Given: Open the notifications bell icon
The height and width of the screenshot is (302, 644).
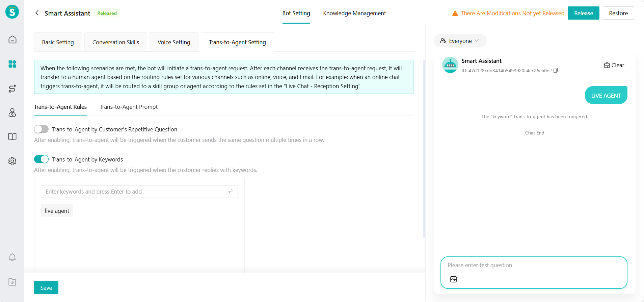Looking at the screenshot, I should 12,257.
